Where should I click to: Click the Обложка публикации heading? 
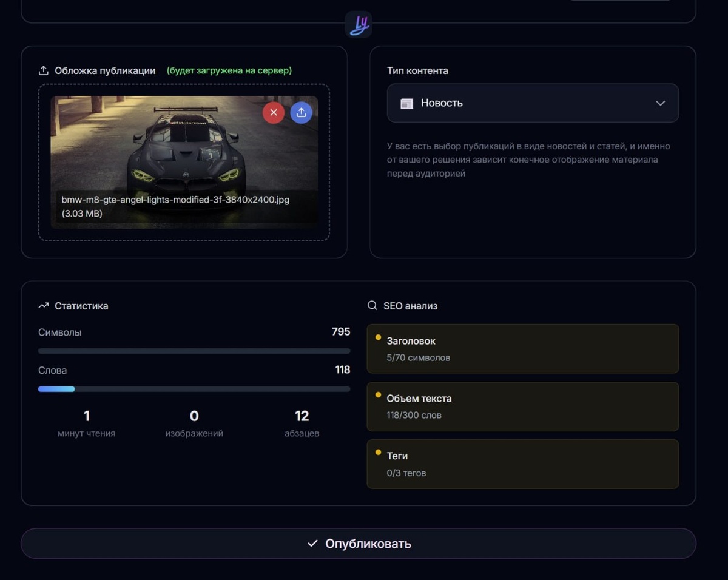point(105,70)
